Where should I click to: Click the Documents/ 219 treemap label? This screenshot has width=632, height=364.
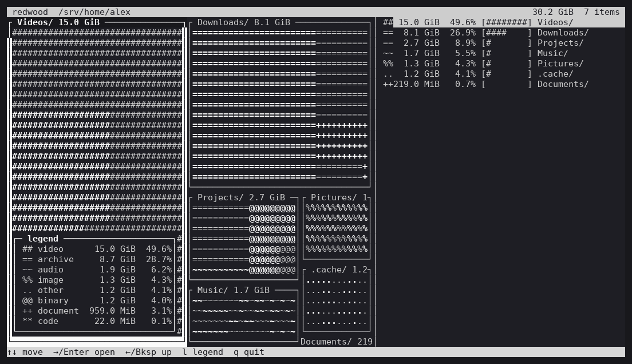(x=337, y=342)
